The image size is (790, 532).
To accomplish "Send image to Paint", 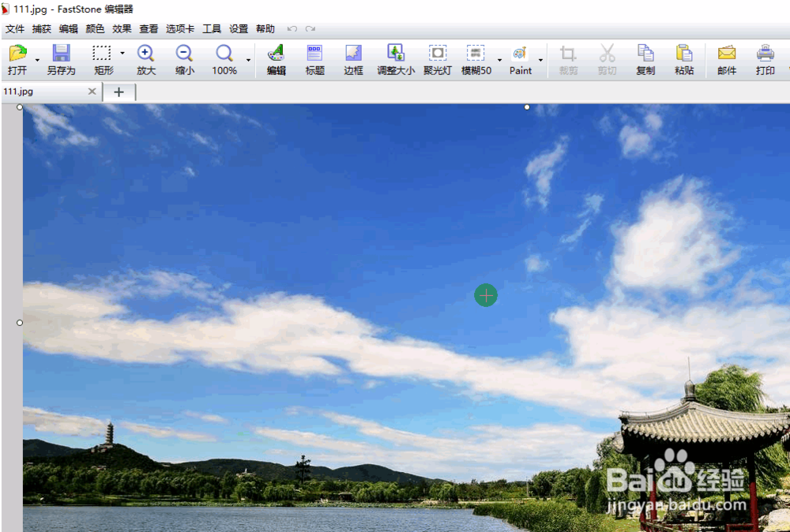I will [521, 59].
